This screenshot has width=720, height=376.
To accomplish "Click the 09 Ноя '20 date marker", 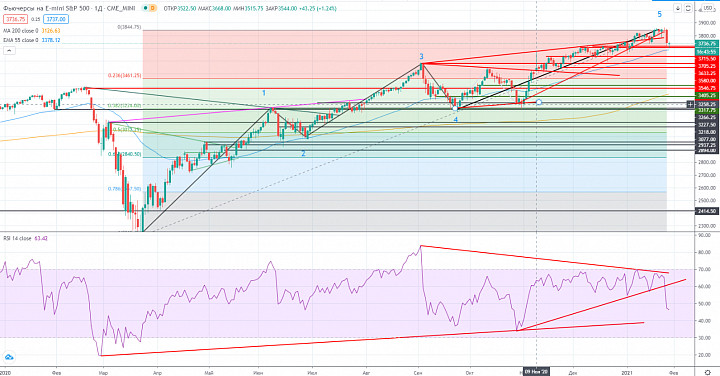I will click(536, 371).
